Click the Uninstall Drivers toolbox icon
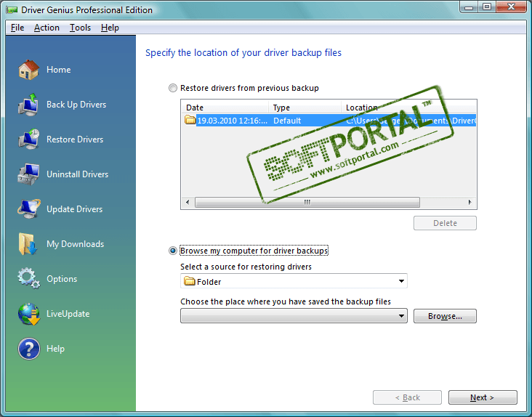The width and height of the screenshot is (532, 417). 29,174
